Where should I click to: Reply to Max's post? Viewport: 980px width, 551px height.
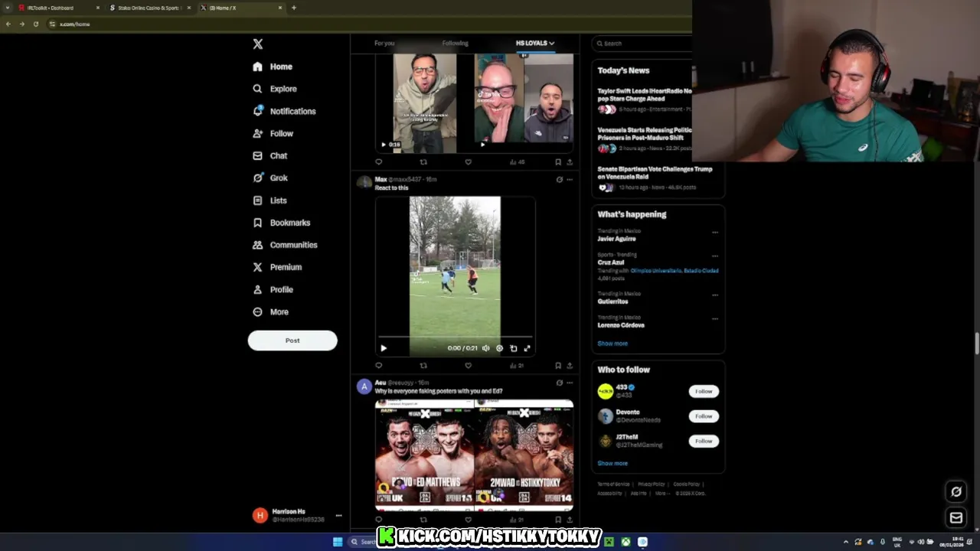378,366
